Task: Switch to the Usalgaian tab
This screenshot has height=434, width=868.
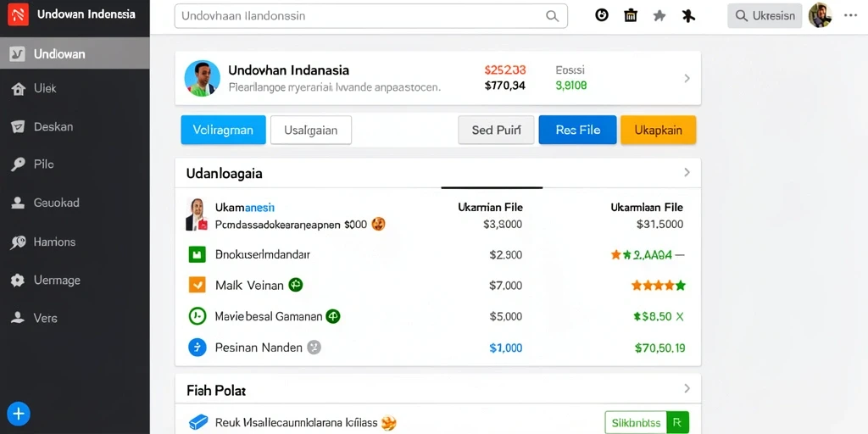Action: 311,130
